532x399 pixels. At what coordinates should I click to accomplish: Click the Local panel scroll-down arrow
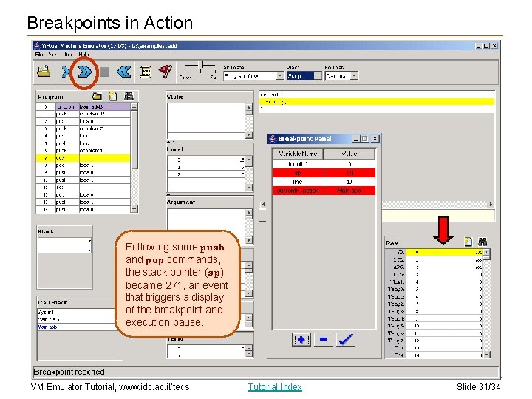[249, 187]
